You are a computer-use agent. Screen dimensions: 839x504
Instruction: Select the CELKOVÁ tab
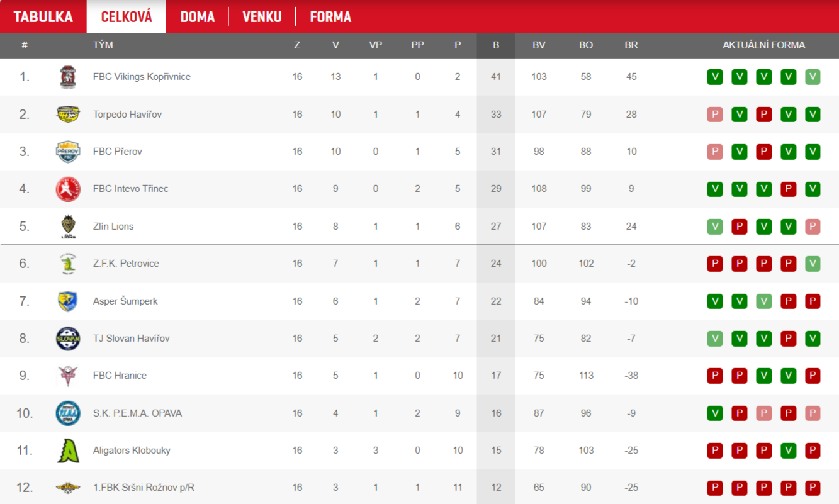[x=127, y=17]
